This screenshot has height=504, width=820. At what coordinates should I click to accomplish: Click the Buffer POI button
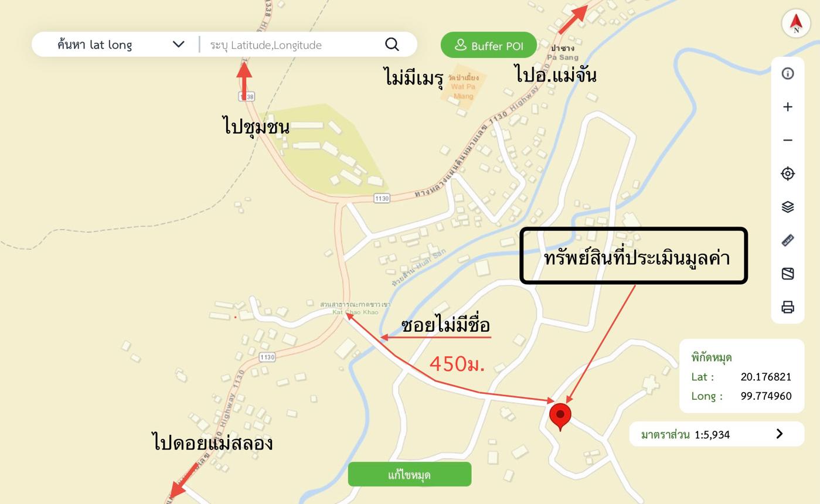coord(489,45)
